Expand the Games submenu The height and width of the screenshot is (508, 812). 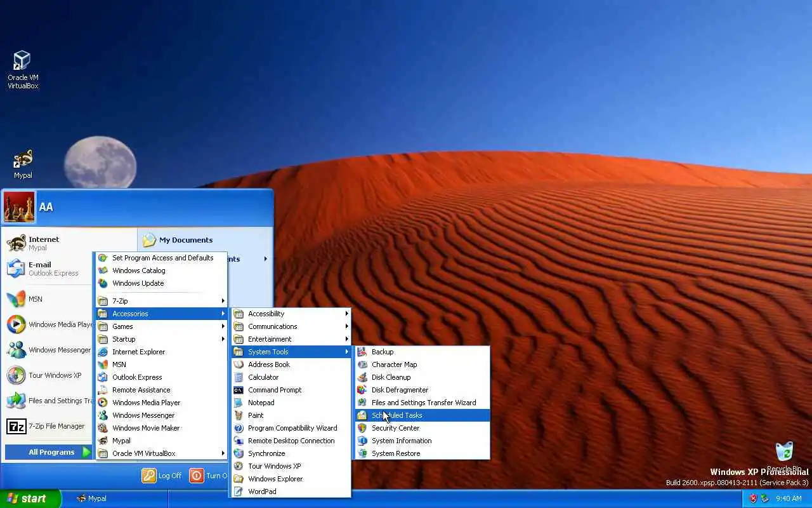click(x=161, y=326)
